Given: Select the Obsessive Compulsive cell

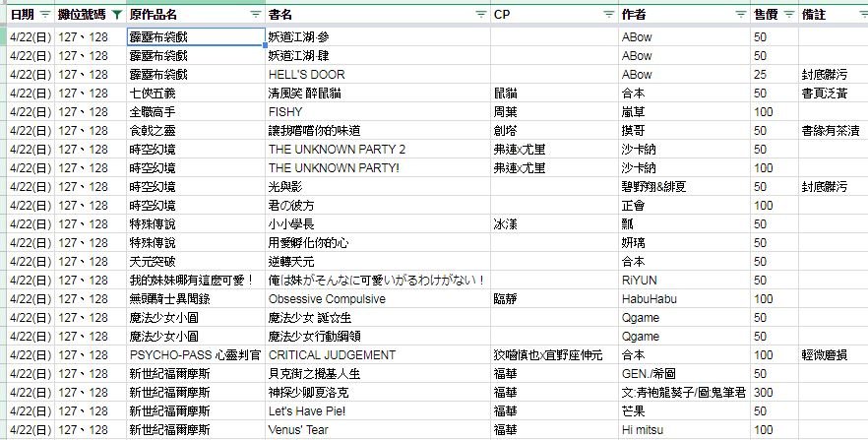Looking at the screenshot, I should (378, 299).
